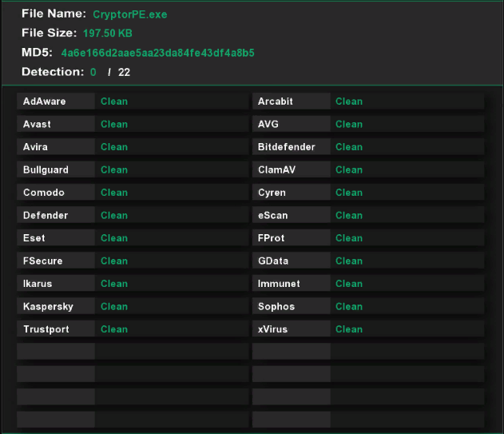
Task: Click the detection count of 0
Action: pos(93,72)
